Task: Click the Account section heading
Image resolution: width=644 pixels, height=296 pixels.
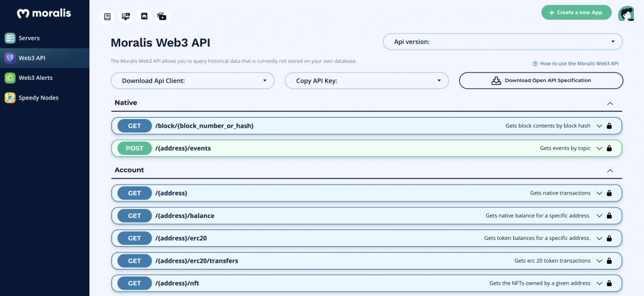Action: 130,170
